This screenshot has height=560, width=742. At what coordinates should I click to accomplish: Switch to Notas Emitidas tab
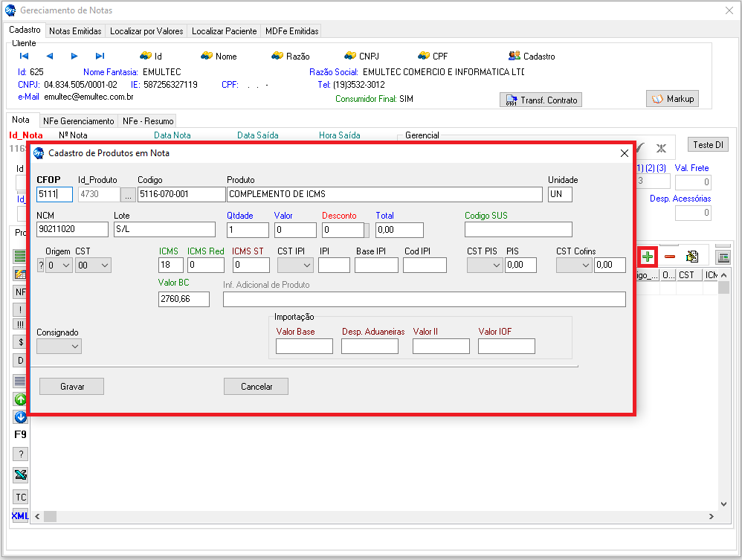[x=75, y=31]
